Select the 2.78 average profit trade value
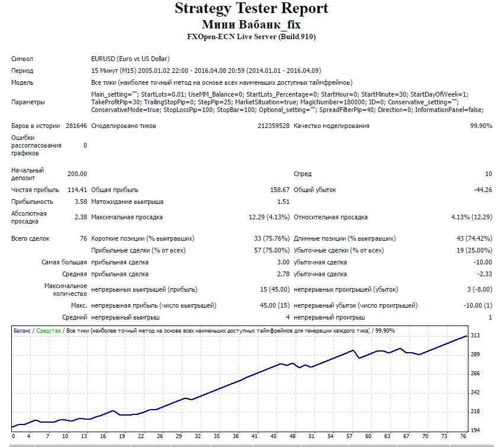504x447 pixels. pos(283,274)
